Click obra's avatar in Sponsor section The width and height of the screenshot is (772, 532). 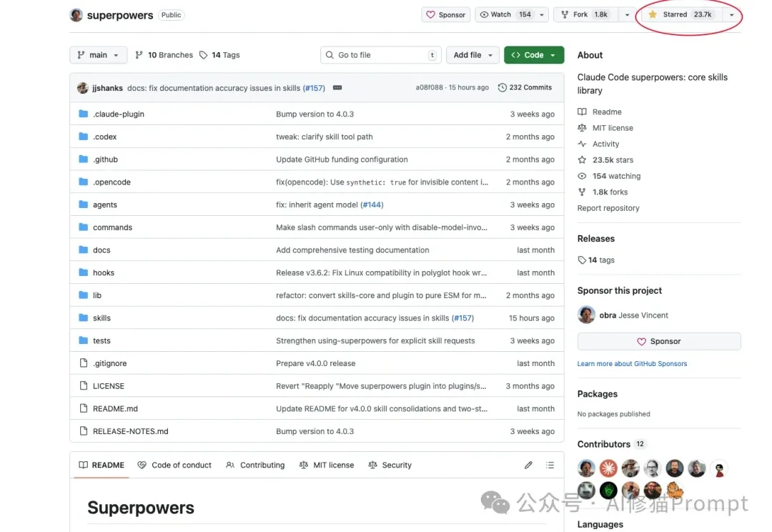pos(586,315)
